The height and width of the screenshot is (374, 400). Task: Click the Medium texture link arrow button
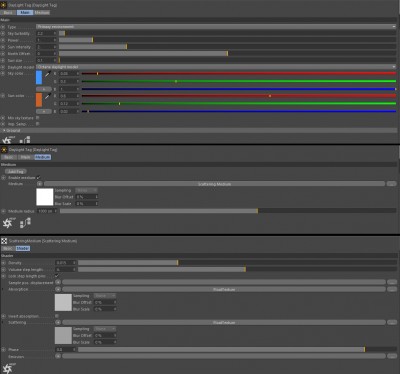click(x=40, y=184)
